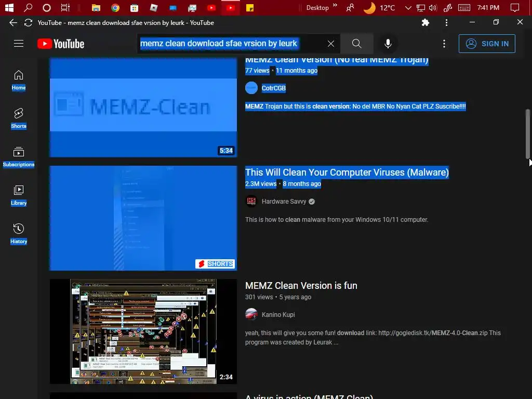Open YouTube settings three-dot menu
The image size is (532, 399).
click(x=444, y=44)
